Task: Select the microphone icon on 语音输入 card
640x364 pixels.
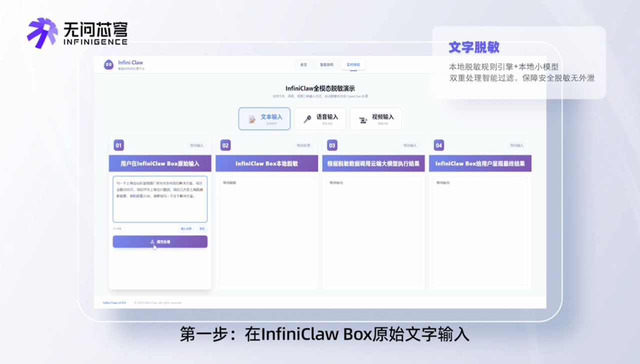Action: [308, 118]
